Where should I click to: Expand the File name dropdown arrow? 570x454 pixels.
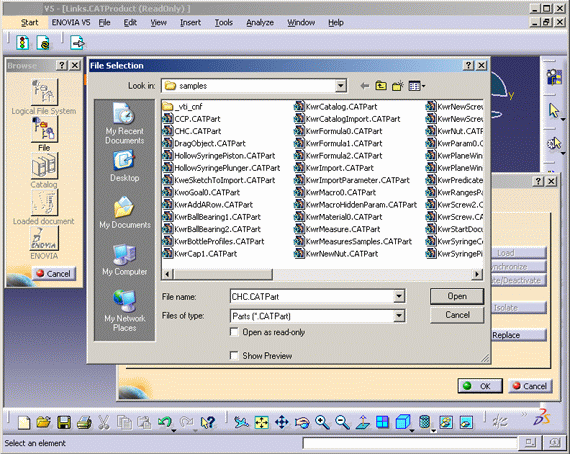point(399,296)
